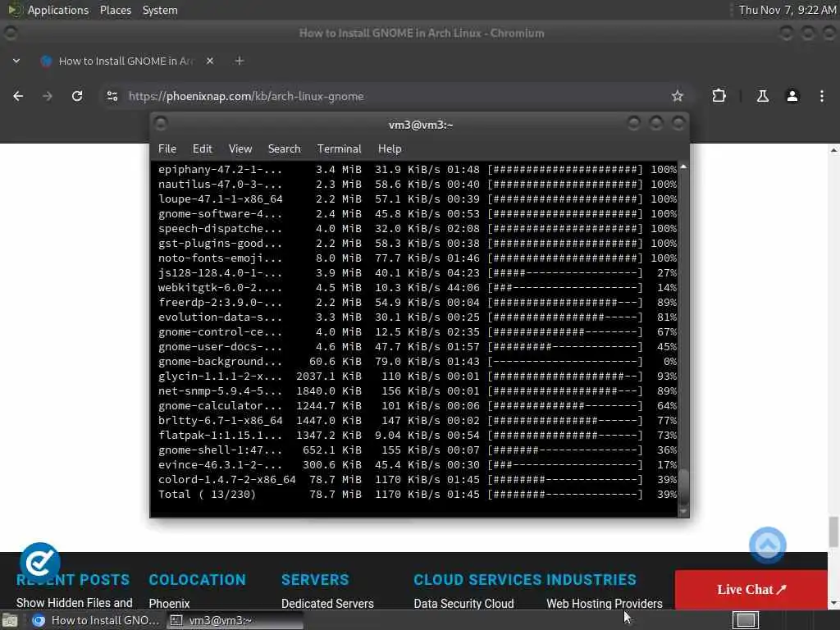Open Dedicated Servers link

(x=327, y=603)
